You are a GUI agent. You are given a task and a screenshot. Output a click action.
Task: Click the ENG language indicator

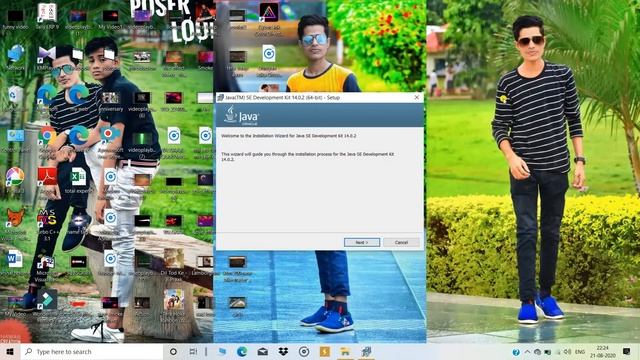pos(580,352)
